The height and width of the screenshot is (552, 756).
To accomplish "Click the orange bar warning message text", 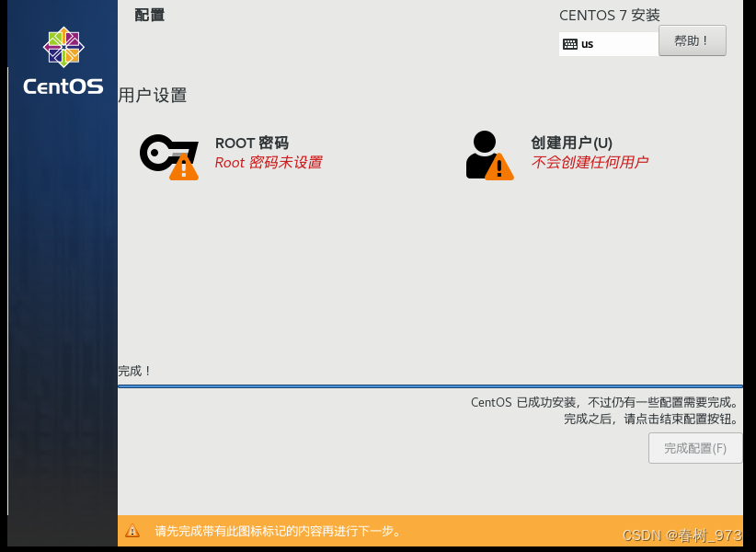I will tap(278, 531).
